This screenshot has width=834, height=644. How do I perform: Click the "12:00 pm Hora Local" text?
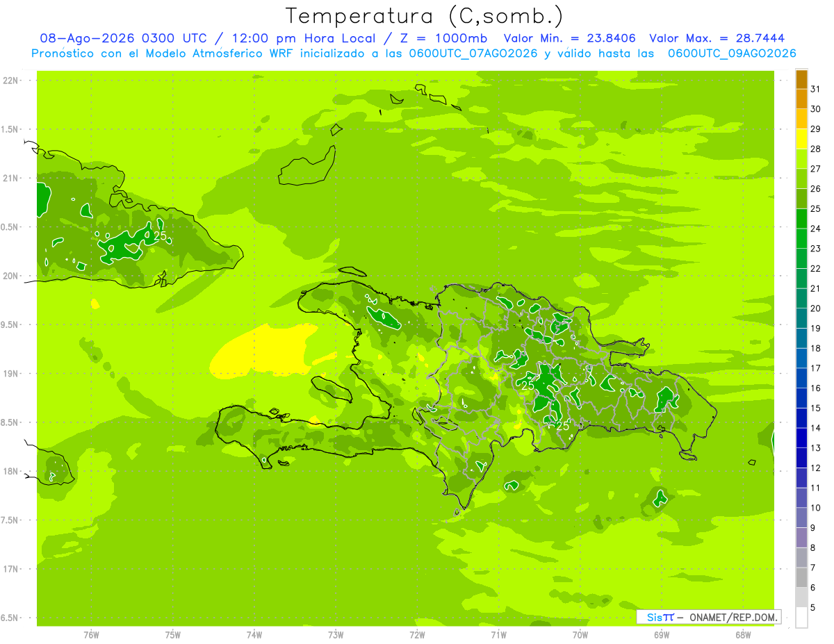[x=308, y=38]
